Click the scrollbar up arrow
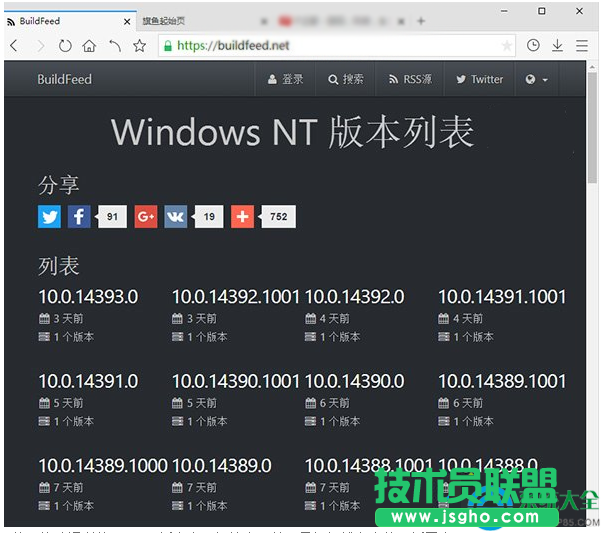602x533 pixels. coord(592,66)
